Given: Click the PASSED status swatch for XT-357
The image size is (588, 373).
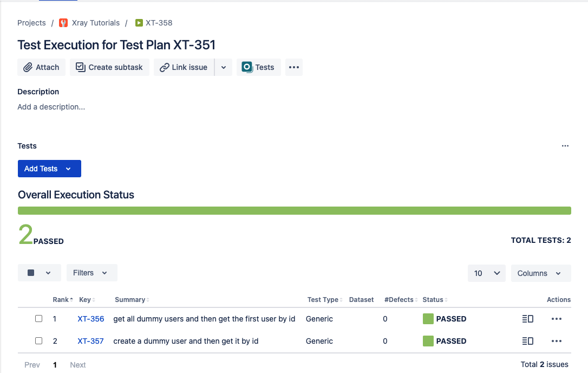Looking at the screenshot, I should click(428, 341).
